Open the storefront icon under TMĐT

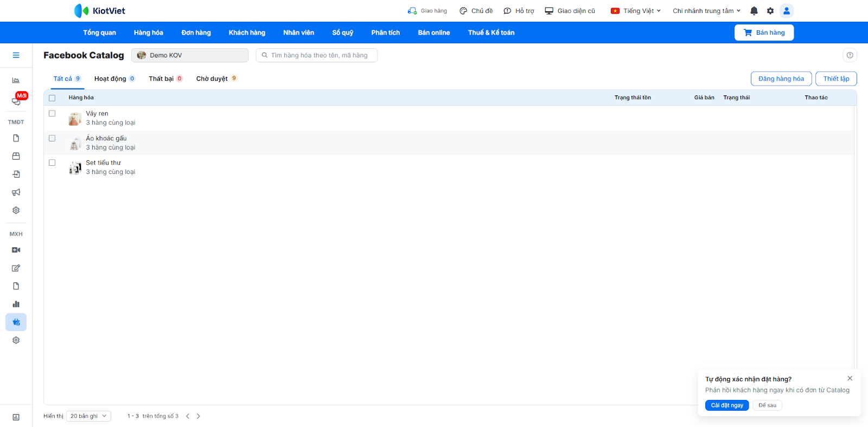(x=16, y=156)
